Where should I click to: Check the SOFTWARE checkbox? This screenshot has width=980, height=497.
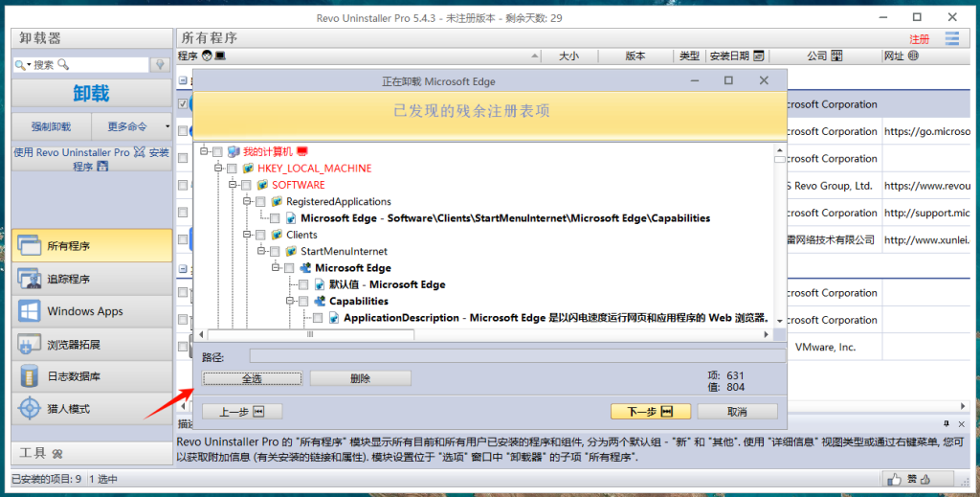tap(246, 186)
